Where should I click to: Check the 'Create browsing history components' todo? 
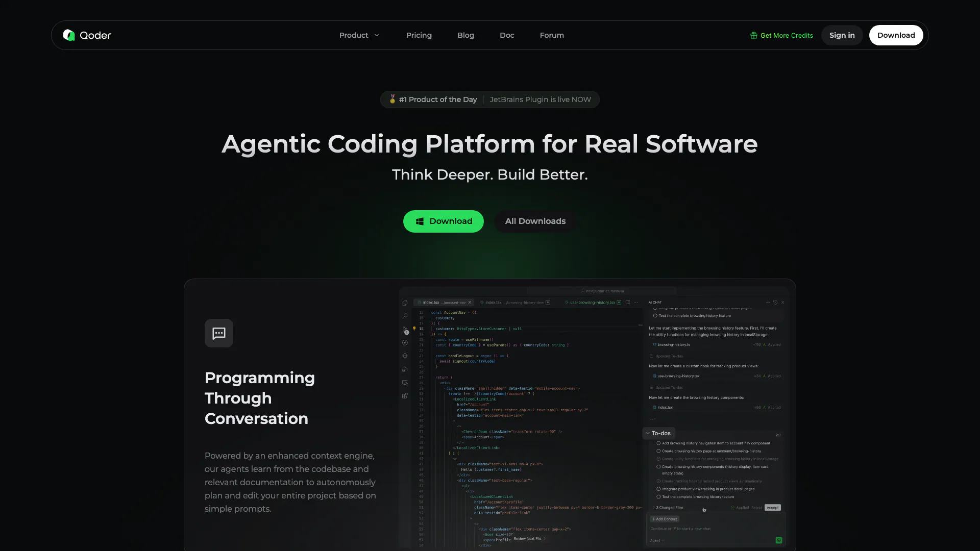pyautogui.click(x=658, y=467)
